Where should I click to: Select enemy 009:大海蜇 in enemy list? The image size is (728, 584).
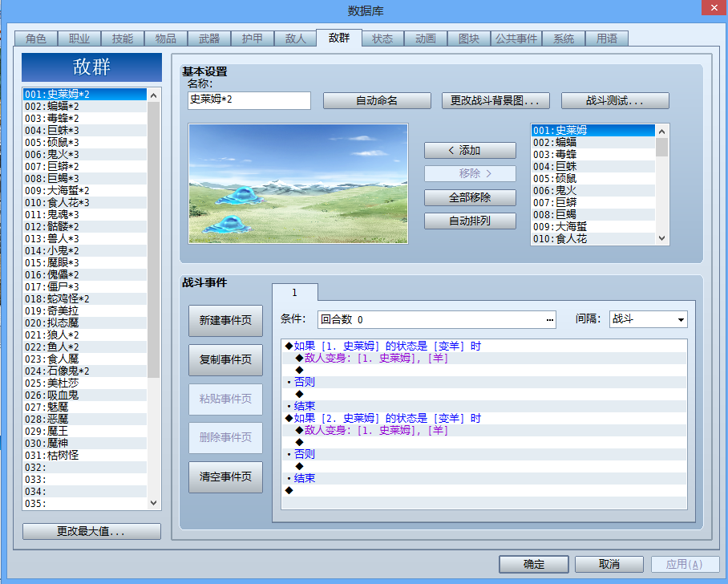click(x=593, y=227)
